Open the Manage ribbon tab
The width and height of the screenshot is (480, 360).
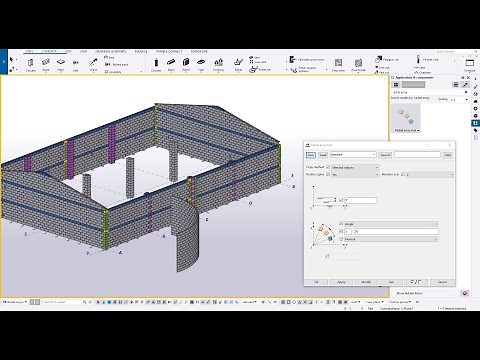point(141,52)
